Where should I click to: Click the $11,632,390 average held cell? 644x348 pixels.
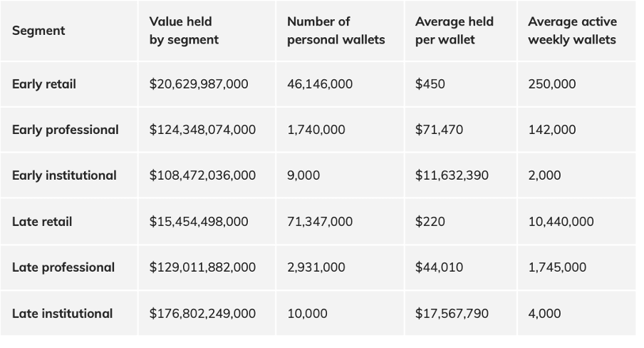tap(452, 175)
